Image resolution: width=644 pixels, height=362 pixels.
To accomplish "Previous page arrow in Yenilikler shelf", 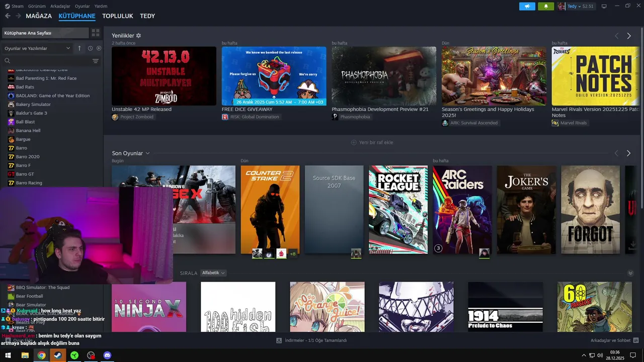I will click(x=616, y=36).
